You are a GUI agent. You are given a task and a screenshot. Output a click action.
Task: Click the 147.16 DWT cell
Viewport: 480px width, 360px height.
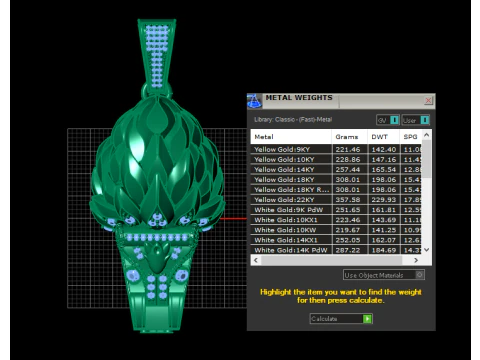click(384, 159)
